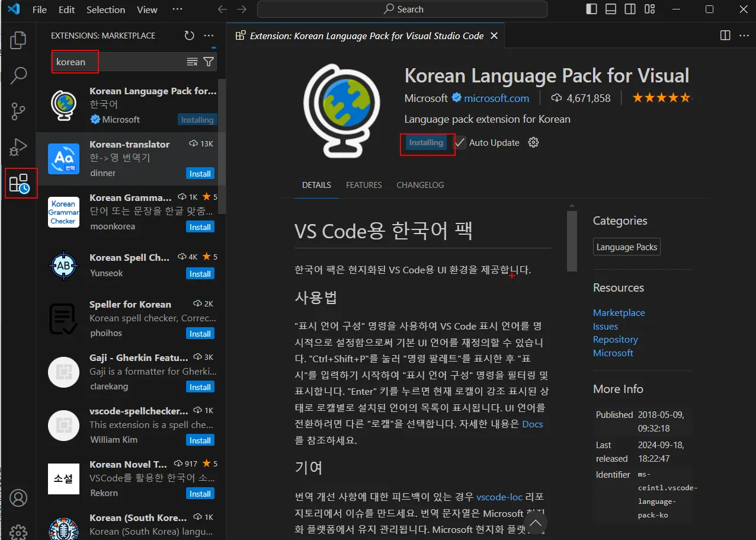This screenshot has width=756, height=540.
Task: Clear extensions search results icon
Action: [192, 62]
